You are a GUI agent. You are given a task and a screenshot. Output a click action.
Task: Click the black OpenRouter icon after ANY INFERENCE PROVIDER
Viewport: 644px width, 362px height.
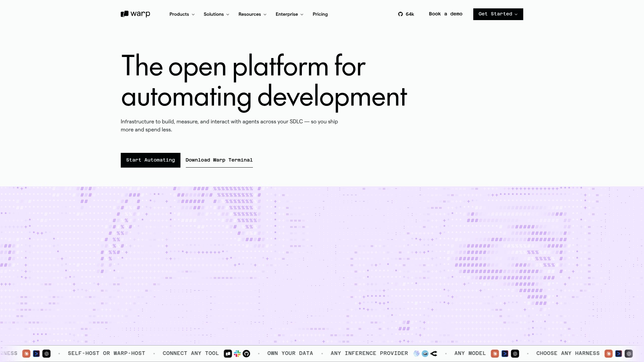pos(434,354)
